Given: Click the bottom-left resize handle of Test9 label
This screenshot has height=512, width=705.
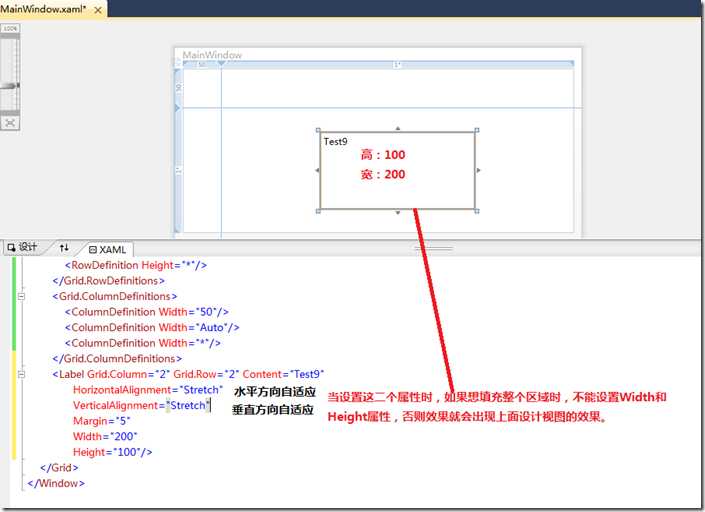Looking at the screenshot, I should click(318, 211).
